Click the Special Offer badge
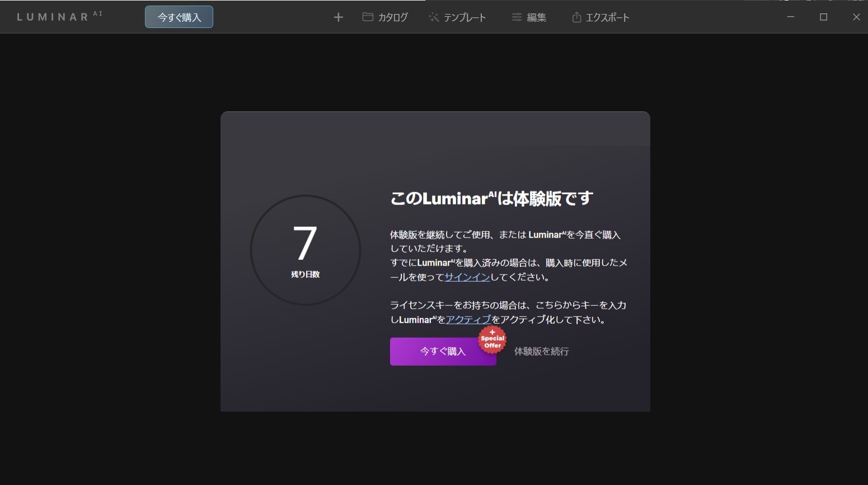Viewport: 868px width, 485px height. (x=492, y=340)
